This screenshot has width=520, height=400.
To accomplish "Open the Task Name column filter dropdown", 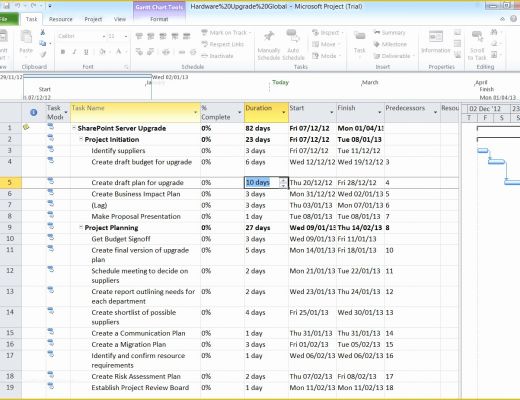I will pyautogui.click(x=195, y=112).
